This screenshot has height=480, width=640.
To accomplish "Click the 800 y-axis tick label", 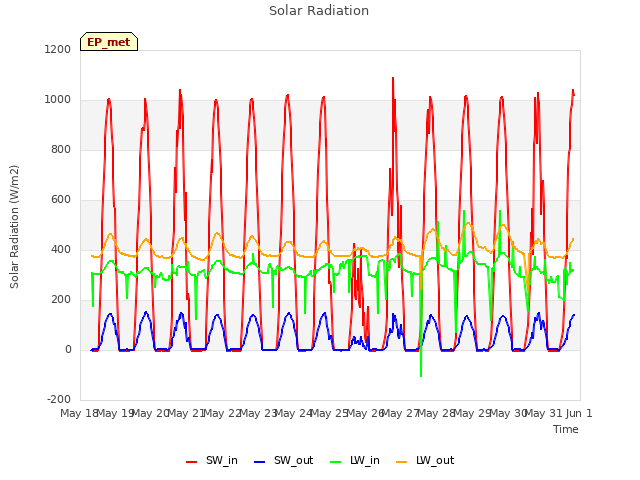I will (x=61, y=150).
